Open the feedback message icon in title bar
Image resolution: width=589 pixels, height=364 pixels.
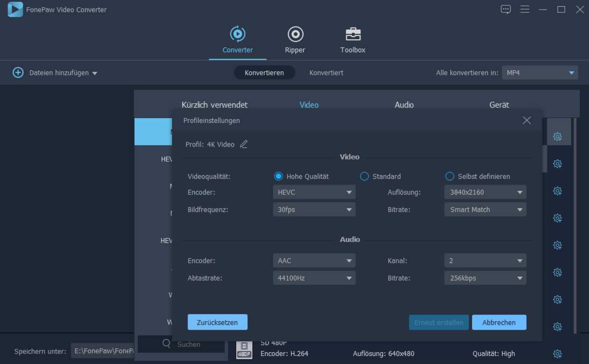pos(506,9)
